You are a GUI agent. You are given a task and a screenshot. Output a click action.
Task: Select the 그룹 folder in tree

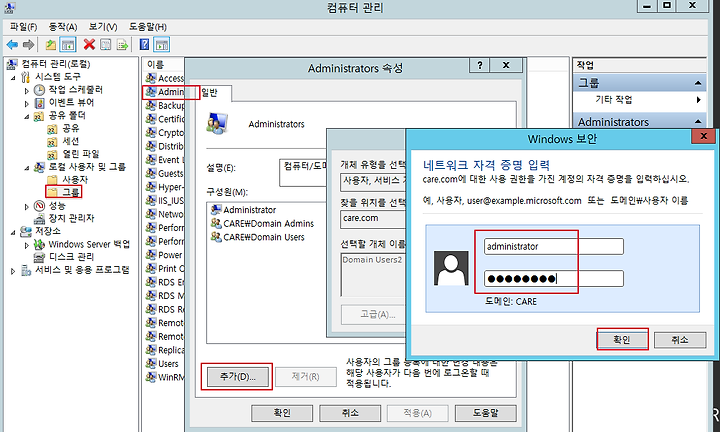(71, 192)
